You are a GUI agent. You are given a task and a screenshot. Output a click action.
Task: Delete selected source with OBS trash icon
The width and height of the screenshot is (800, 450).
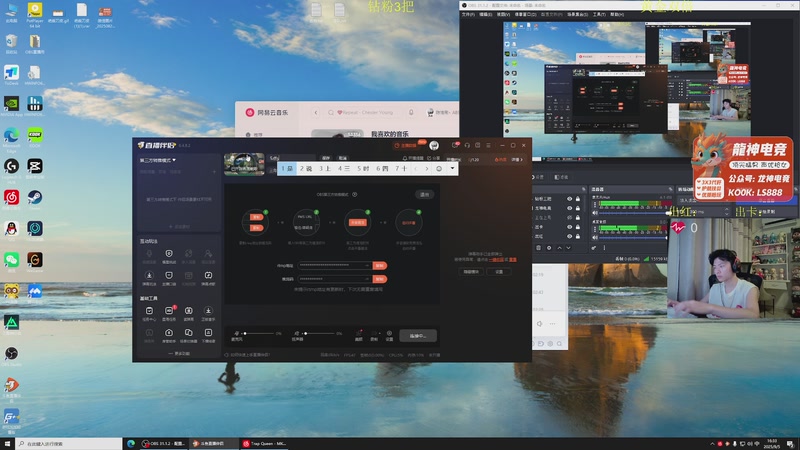click(538, 247)
